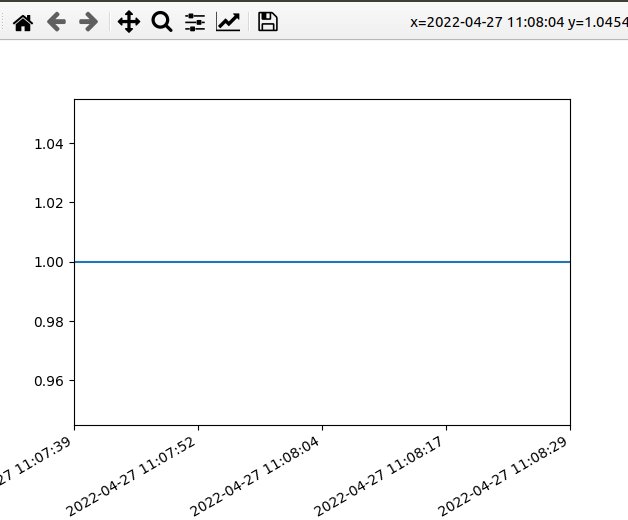Click the x-axis label ending 11:07:39
This screenshot has height=520, width=628.
click(35, 461)
